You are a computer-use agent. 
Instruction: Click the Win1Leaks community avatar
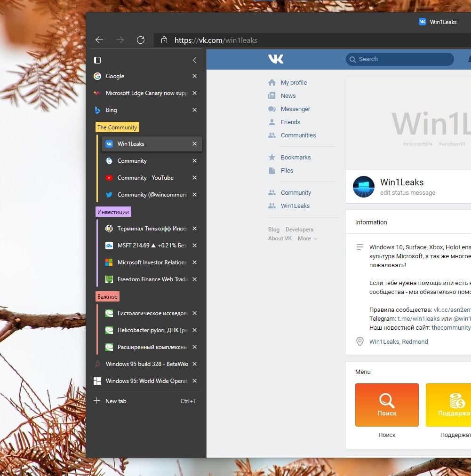[x=364, y=187]
